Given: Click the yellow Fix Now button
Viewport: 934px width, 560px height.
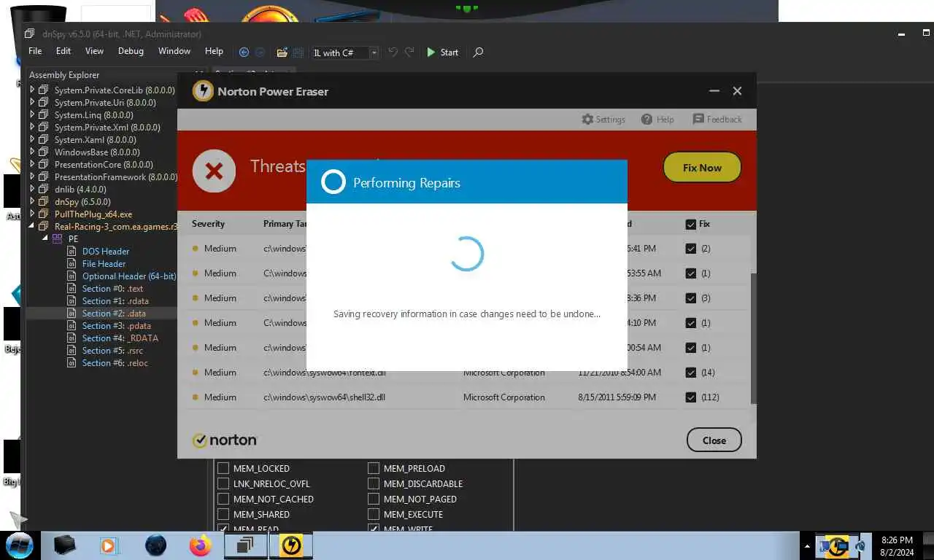Looking at the screenshot, I should point(702,168).
